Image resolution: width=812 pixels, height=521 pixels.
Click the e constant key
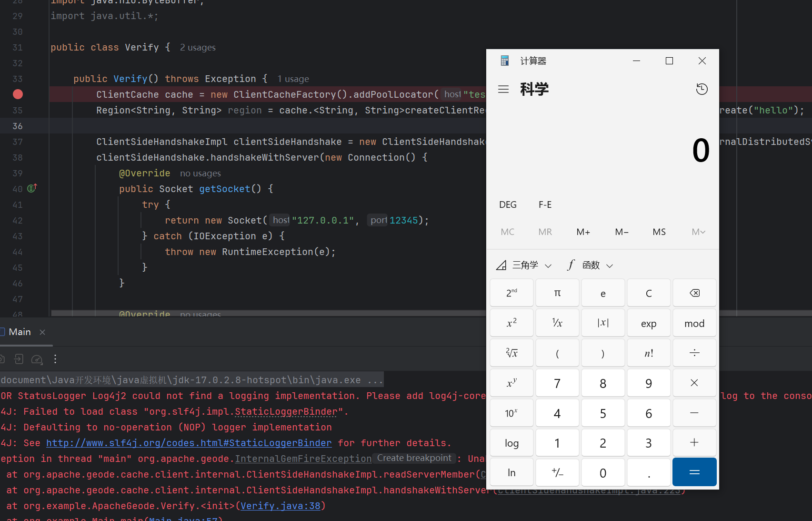603,293
